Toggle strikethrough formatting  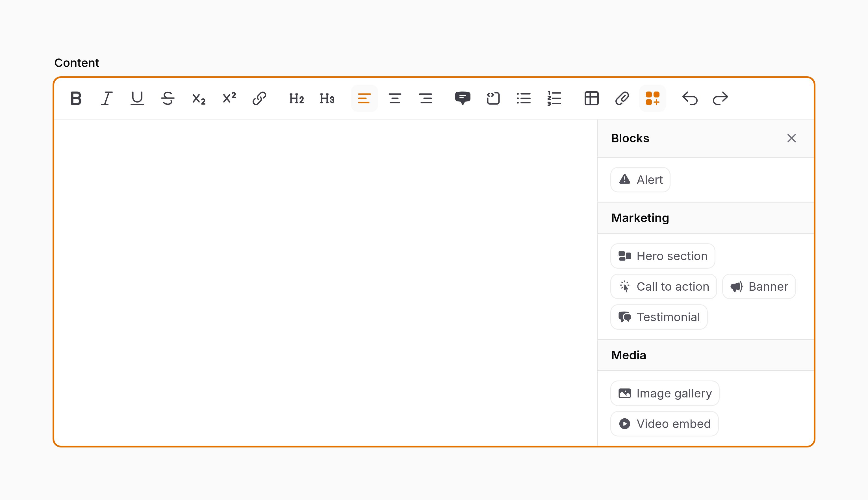(168, 99)
